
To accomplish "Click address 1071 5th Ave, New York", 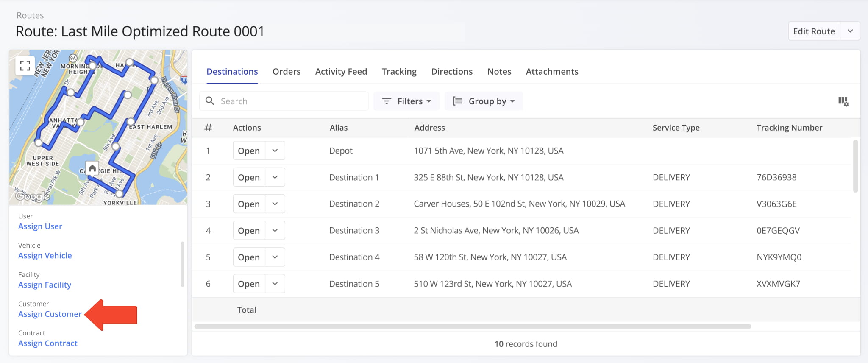I will pos(489,151).
